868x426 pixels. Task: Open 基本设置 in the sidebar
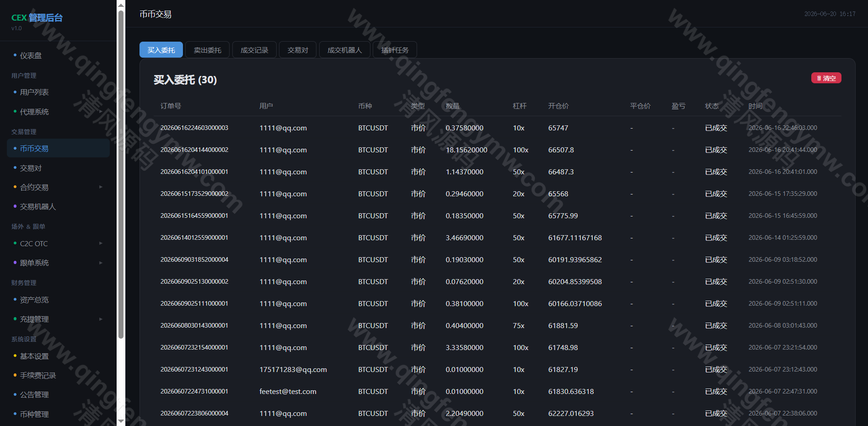(x=58, y=356)
